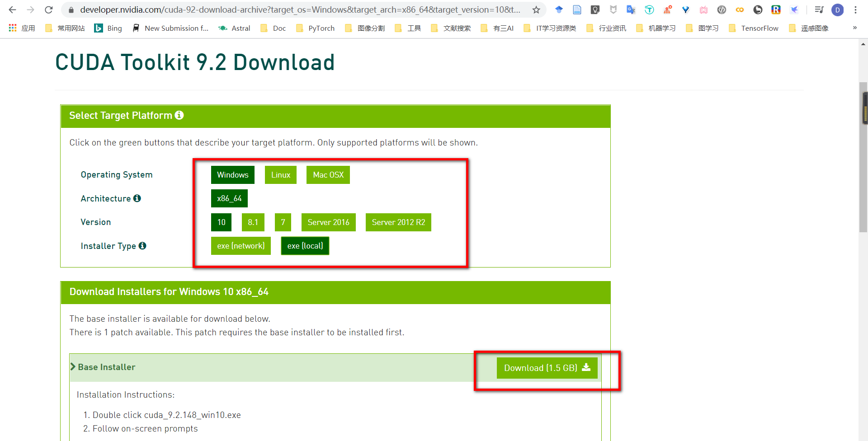The height and width of the screenshot is (441, 868).
Task: Select Linux as the operating system
Action: 281,175
